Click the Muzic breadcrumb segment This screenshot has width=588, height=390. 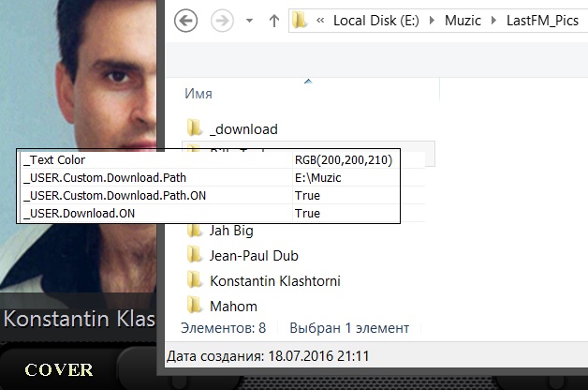point(464,21)
